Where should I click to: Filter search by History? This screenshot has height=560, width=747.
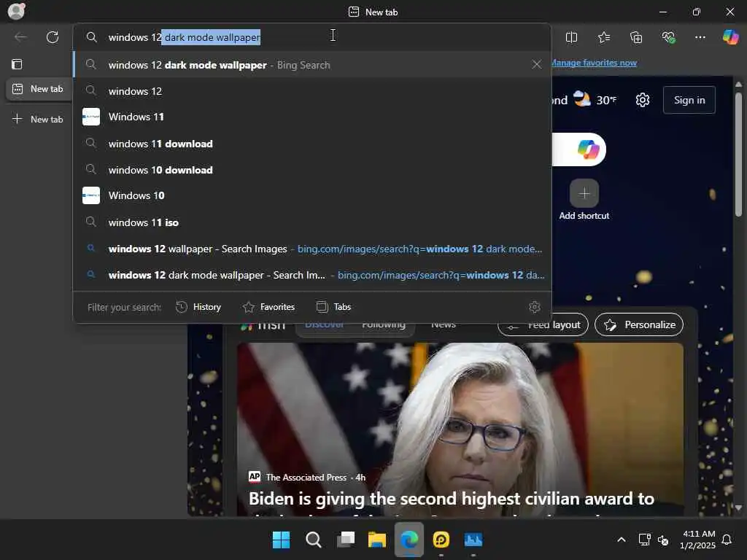tap(198, 307)
